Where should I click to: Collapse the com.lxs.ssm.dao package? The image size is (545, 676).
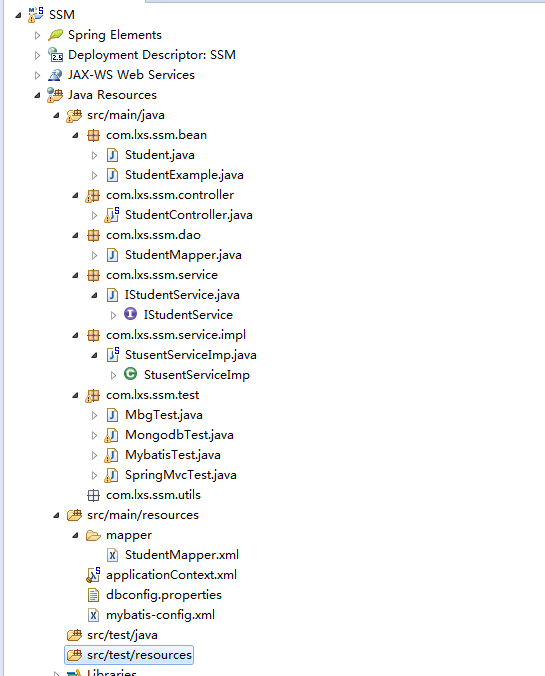coord(75,235)
